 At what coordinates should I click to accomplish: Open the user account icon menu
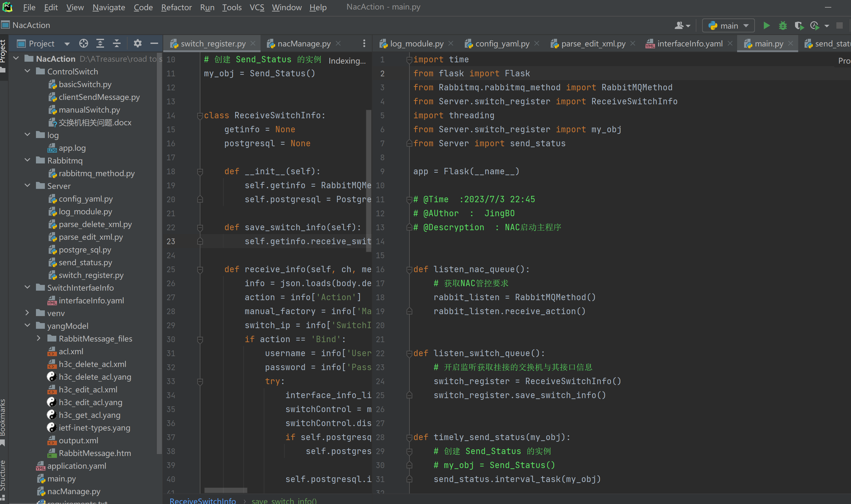[x=682, y=25]
